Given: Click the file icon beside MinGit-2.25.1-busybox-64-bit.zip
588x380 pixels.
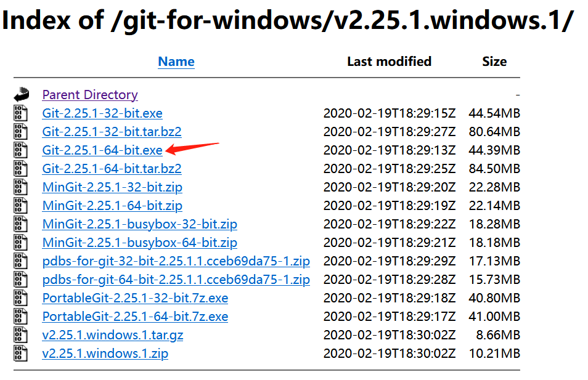Looking at the screenshot, I should coord(20,243).
